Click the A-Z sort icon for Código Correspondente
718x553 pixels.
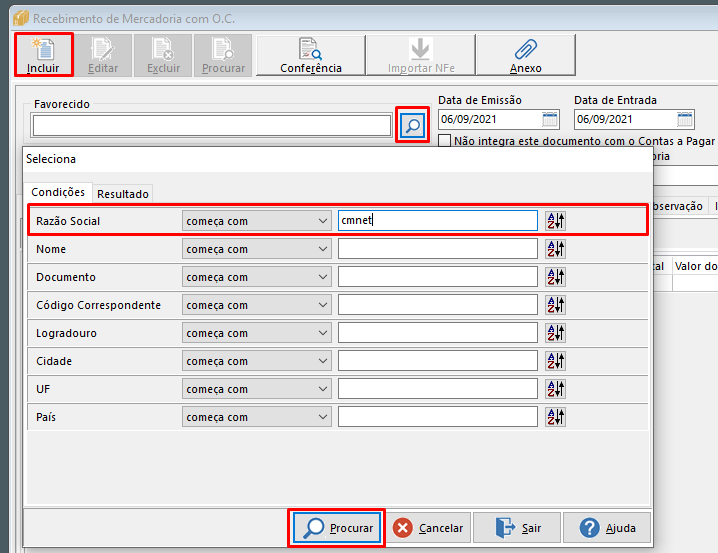tap(555, 305)
